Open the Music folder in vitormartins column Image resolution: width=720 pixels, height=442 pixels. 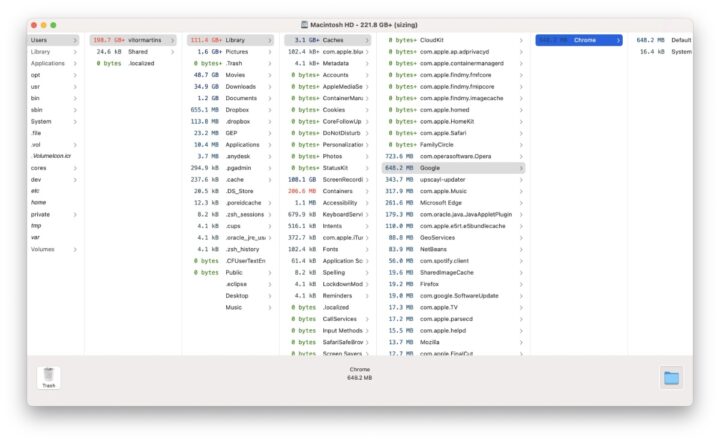(231, 307)
